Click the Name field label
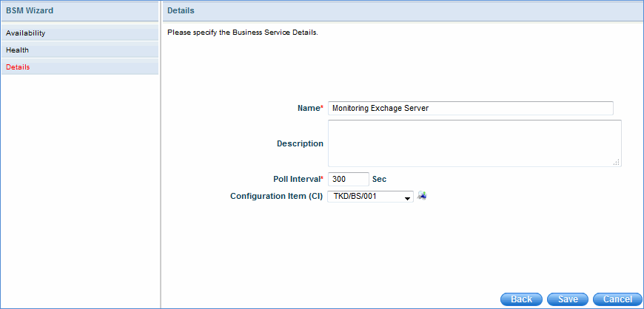The image size is (644, 309). 309,108
